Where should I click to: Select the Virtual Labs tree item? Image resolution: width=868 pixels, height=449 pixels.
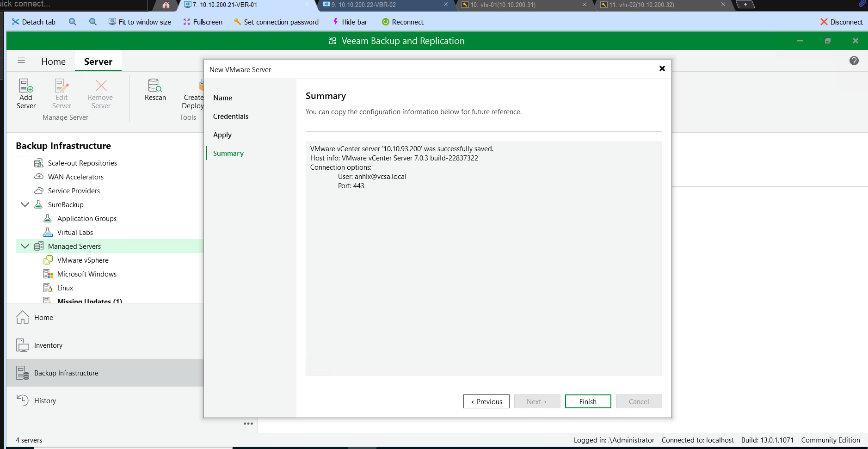pyautogui.click(x=75, y=232)
